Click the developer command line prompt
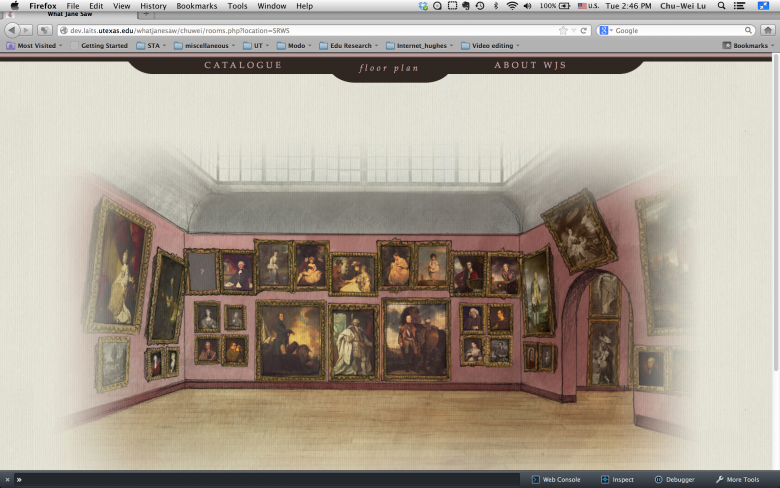Image resolution: width=780 pixels, height=488 pixels. 269,480
